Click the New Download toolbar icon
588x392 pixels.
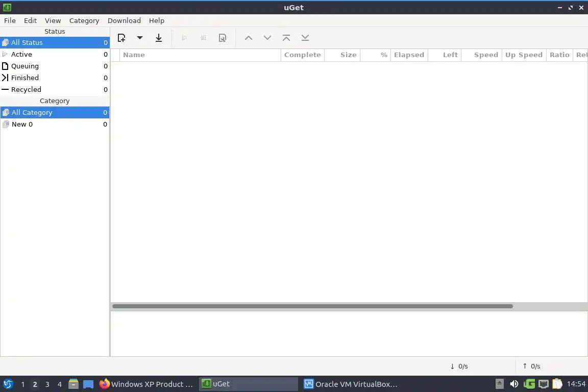click(x=121, y=38)
